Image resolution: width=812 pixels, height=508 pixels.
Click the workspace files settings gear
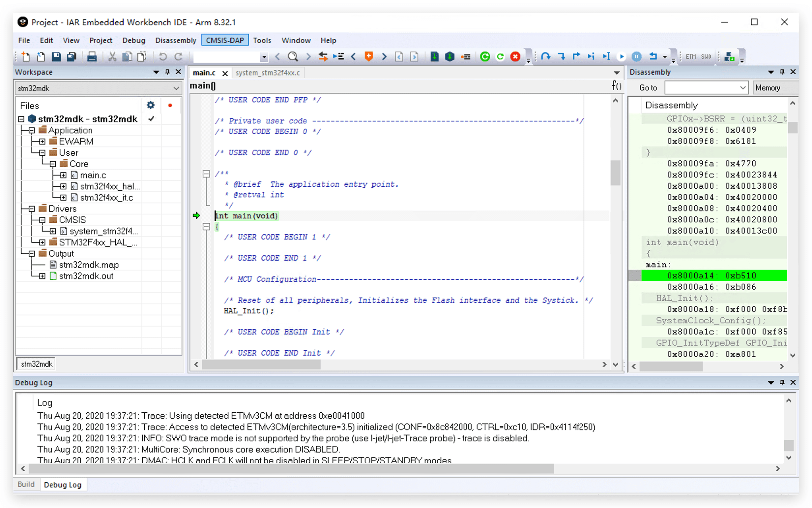151,105
